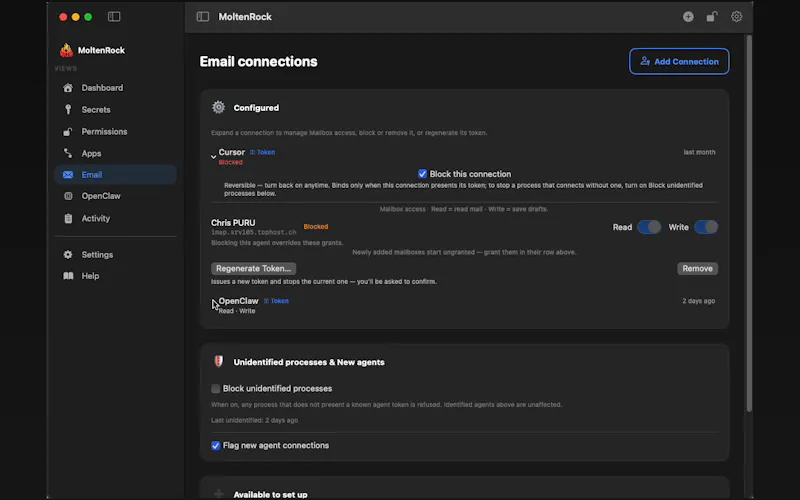The height and width of the screenshot is (500, 800).
Task: Click the Read · Write label under OpenClaw
Action: click(237, 311)
